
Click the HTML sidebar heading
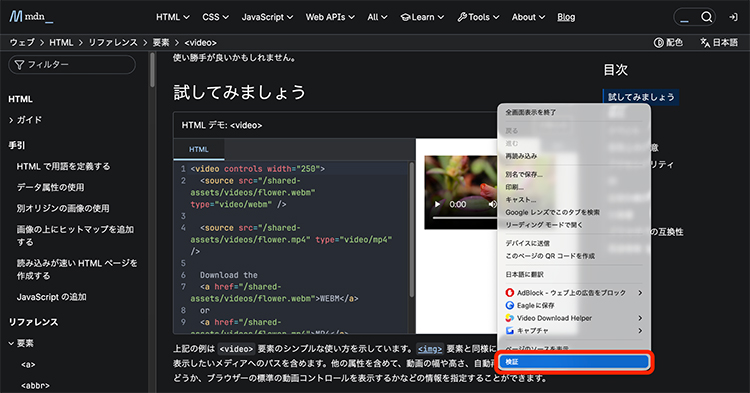pos(21,99)
